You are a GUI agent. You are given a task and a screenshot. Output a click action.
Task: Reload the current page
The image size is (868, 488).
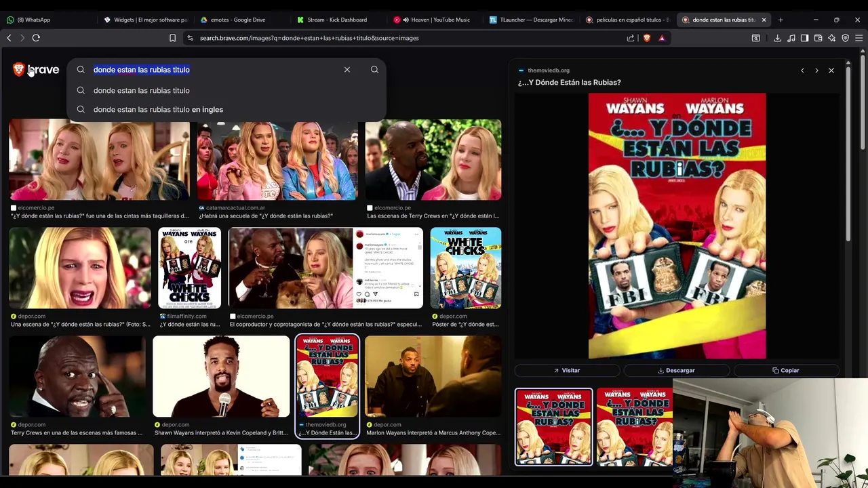click(x=36, y=38)
